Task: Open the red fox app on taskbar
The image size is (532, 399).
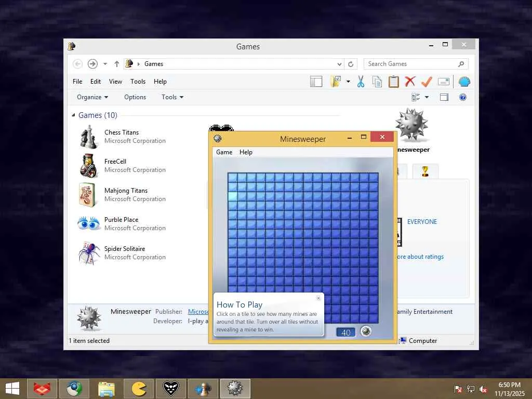Action: pos(42,389)
